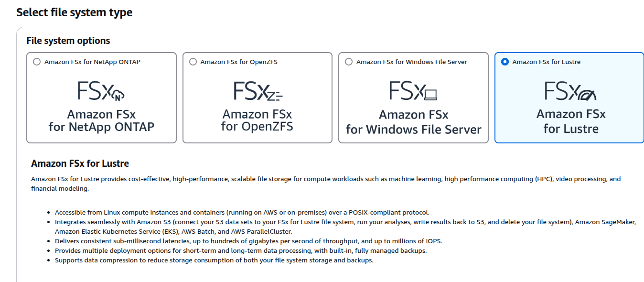Click the large 'Amazon FSx for Windows File Server' card title
644x282 pixels.
pos(413,122)
